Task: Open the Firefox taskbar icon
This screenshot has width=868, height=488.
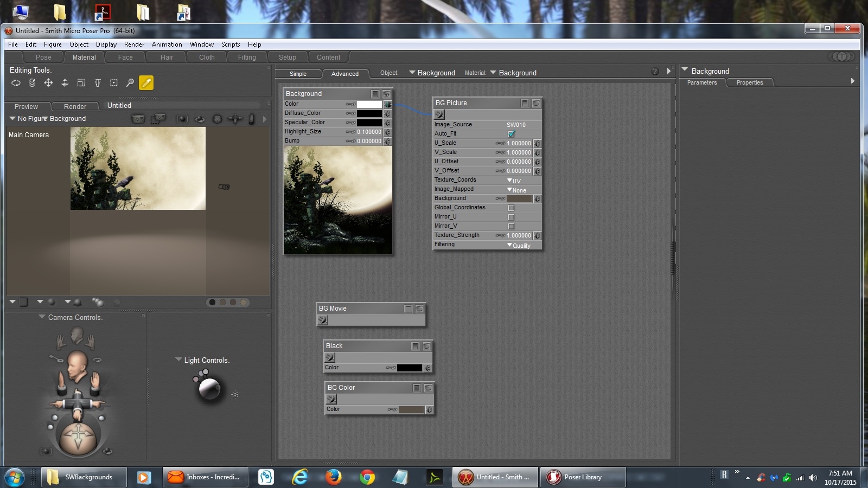Action: (333, 477)
